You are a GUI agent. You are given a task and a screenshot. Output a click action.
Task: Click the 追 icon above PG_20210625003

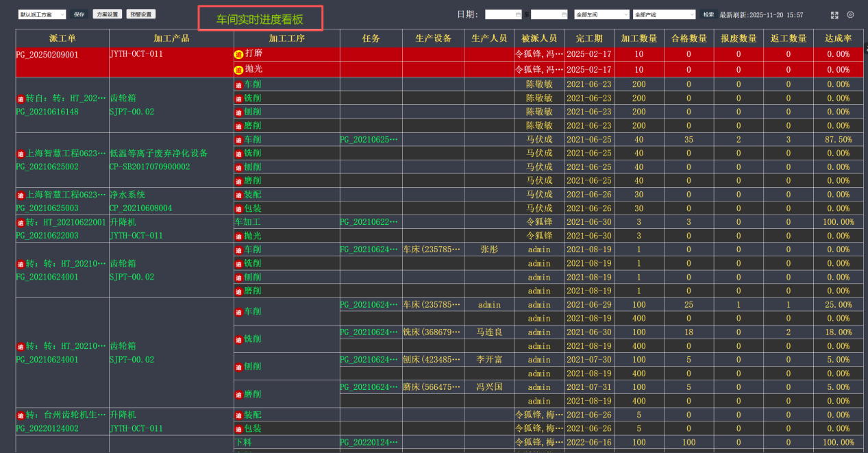(x=21, y=195)
